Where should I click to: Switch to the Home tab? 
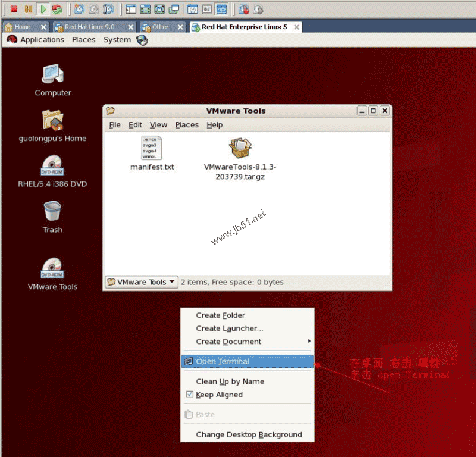point(22,27)
